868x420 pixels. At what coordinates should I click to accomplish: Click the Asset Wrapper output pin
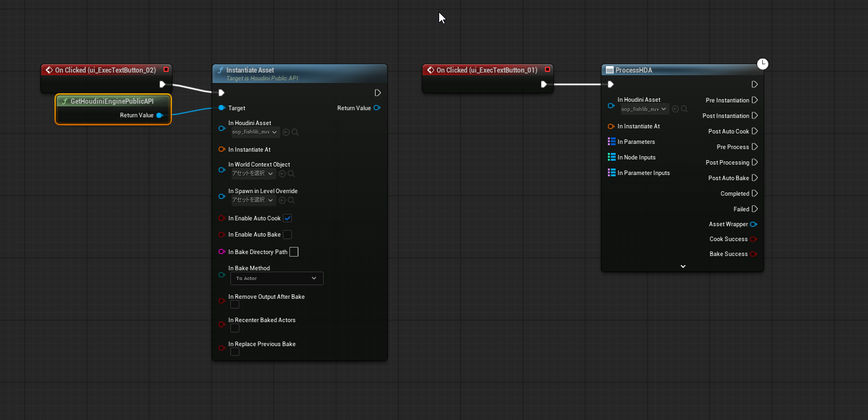[753, 224]
